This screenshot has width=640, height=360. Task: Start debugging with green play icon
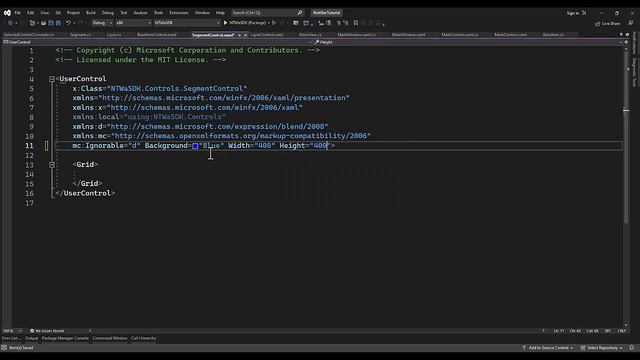(x=225, y=23)
